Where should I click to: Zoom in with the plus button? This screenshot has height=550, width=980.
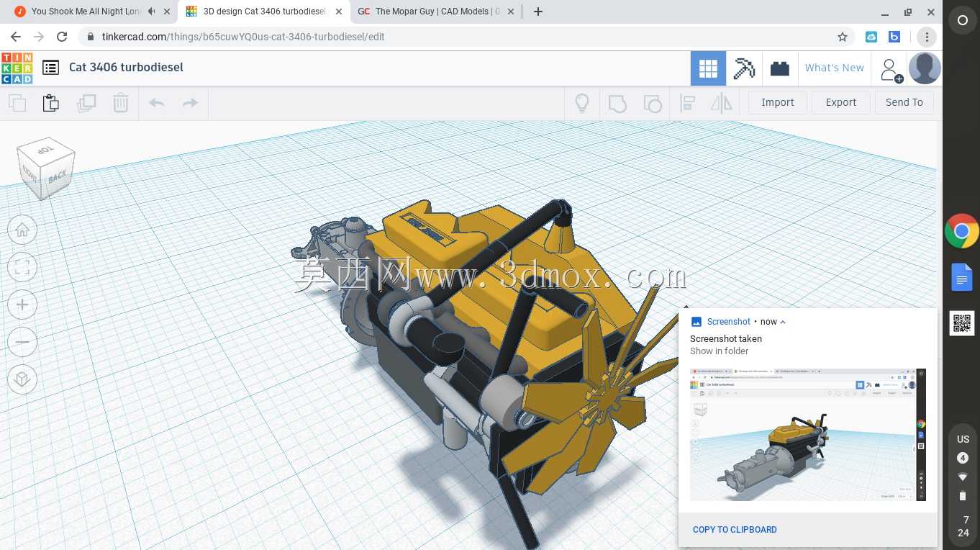[22, 305]
